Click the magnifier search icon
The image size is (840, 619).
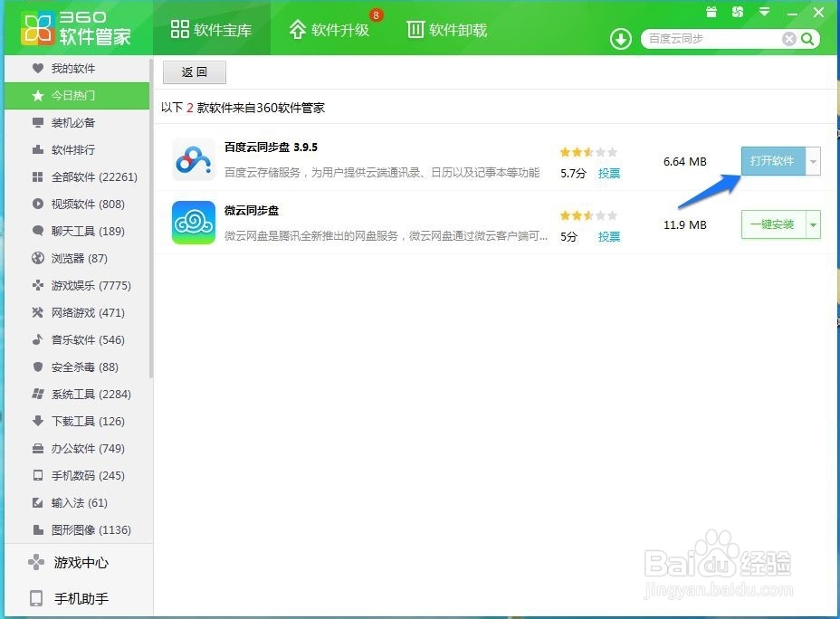pyautogui.click(x=807, y=39)
